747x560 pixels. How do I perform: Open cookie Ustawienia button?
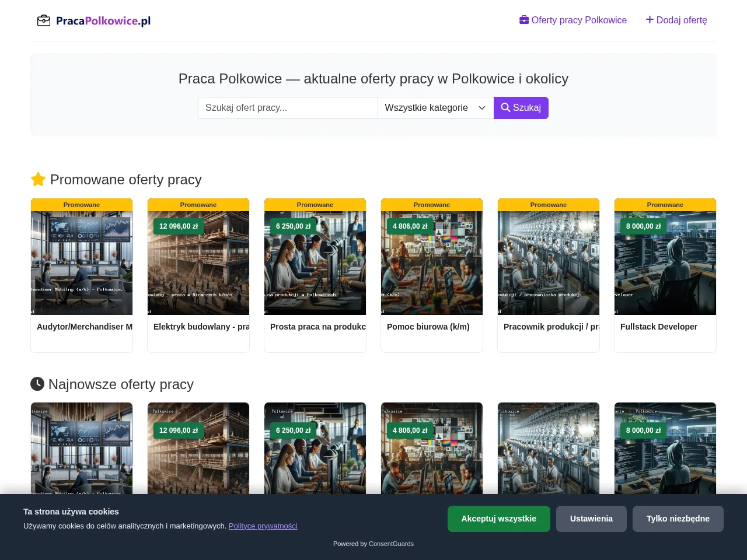pyautogui.click(x=591, y=519)
